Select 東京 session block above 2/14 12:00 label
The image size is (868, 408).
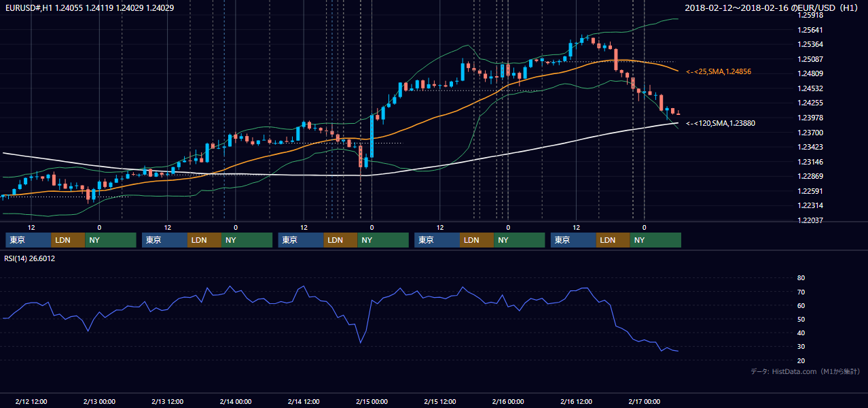[x=301, y=240]
